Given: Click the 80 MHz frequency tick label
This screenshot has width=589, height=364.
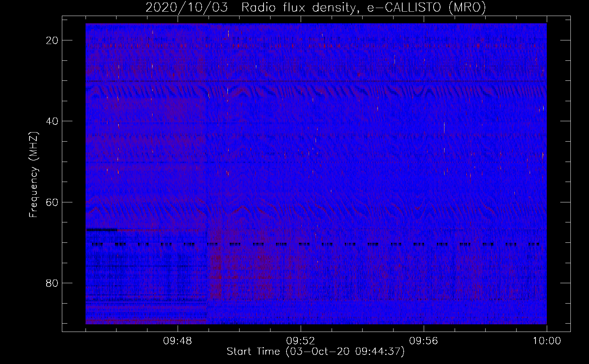Looking at the screenshot, I should (x=52, y=283).
